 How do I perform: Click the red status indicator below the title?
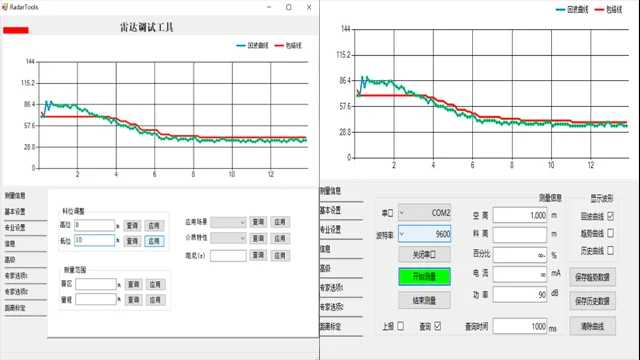coord(16,30)
